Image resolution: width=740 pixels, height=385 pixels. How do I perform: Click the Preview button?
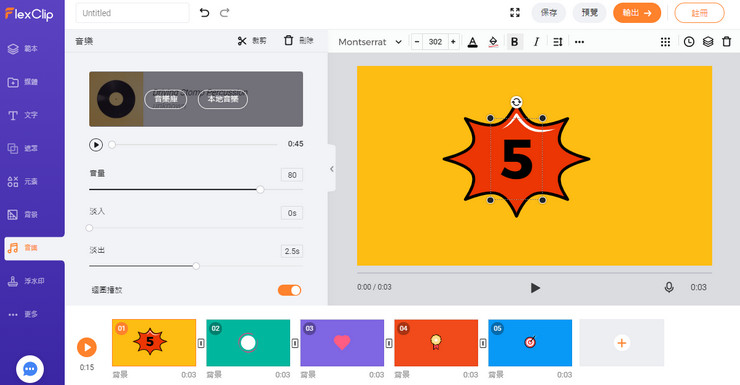click(589, 13)
